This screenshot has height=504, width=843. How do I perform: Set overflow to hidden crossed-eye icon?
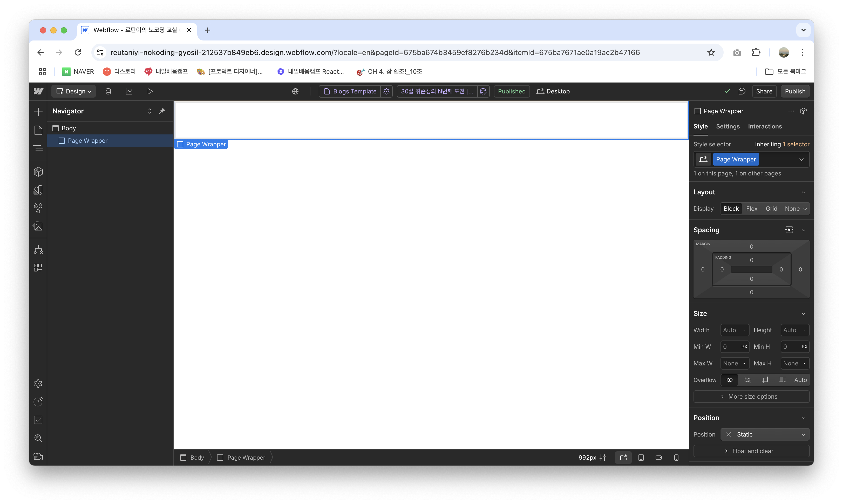click(x=747, y=380)
